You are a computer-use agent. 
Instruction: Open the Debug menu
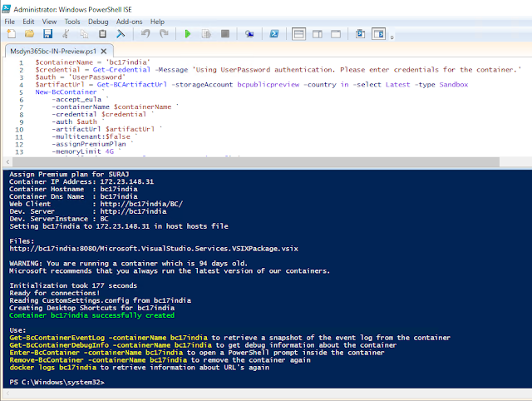(x=98, y=22)
